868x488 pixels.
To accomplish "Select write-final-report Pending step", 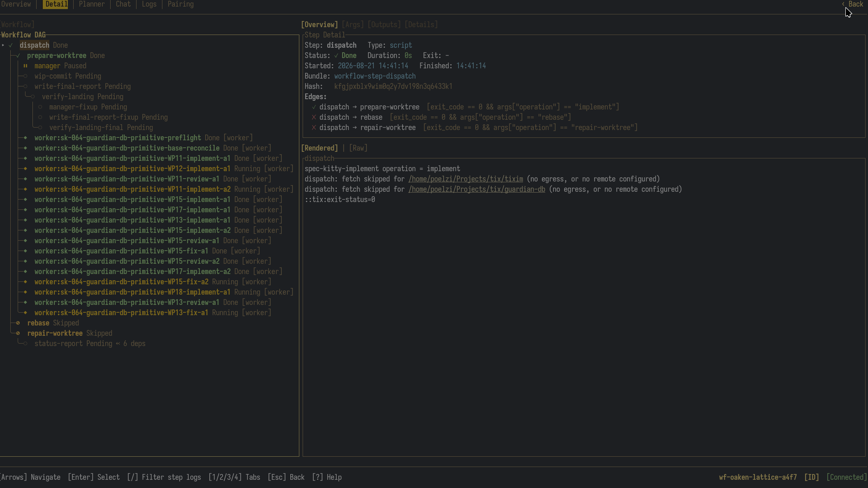I will click(83, 86).
